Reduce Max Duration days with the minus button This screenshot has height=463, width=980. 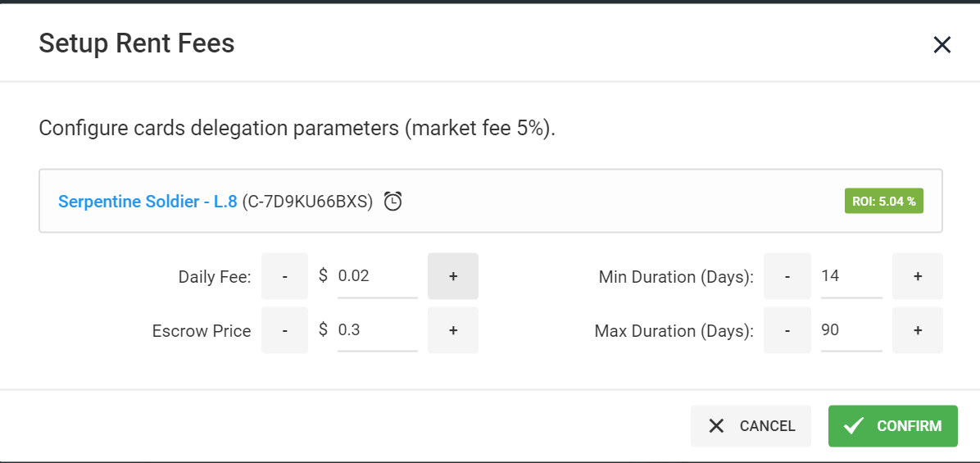pos(787,330)
